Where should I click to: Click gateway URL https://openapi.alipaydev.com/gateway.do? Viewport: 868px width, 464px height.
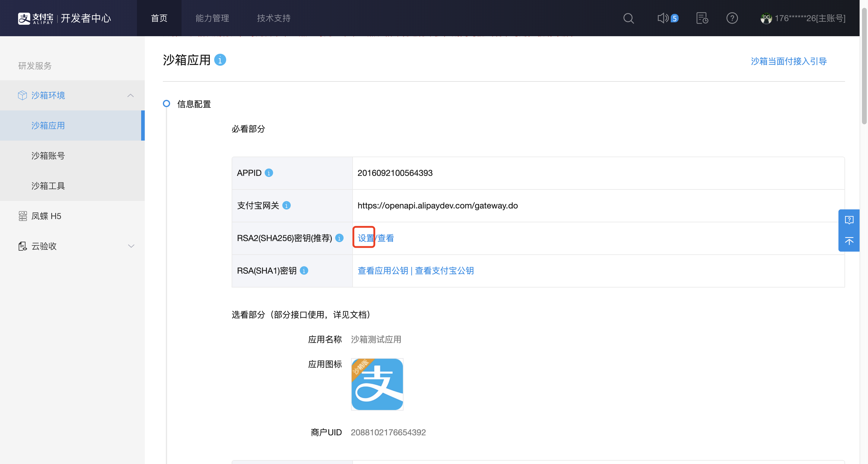[x=437, y=205]
